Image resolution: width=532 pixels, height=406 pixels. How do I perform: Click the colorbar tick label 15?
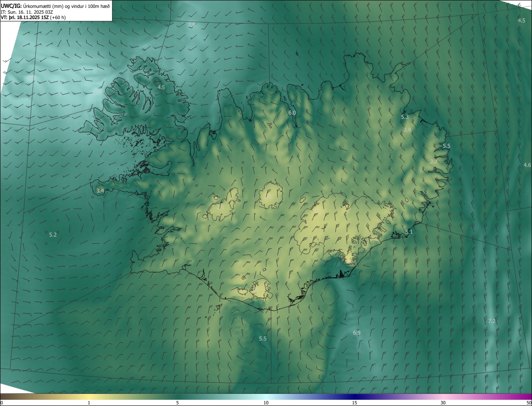(x=355, y=403)
